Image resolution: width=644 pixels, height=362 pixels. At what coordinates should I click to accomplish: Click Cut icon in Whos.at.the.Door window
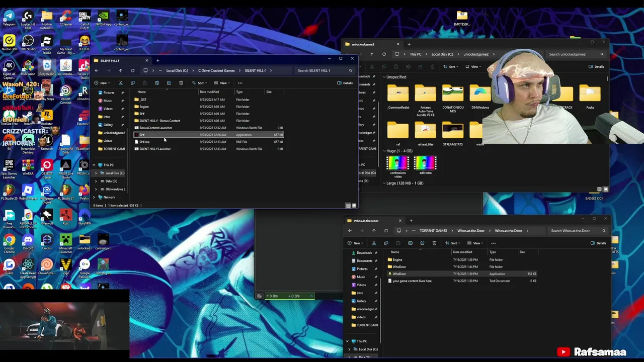point(374,243)
